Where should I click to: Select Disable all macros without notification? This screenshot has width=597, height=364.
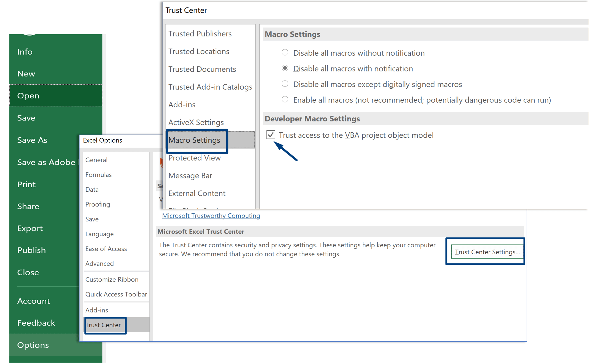(285, 52)
